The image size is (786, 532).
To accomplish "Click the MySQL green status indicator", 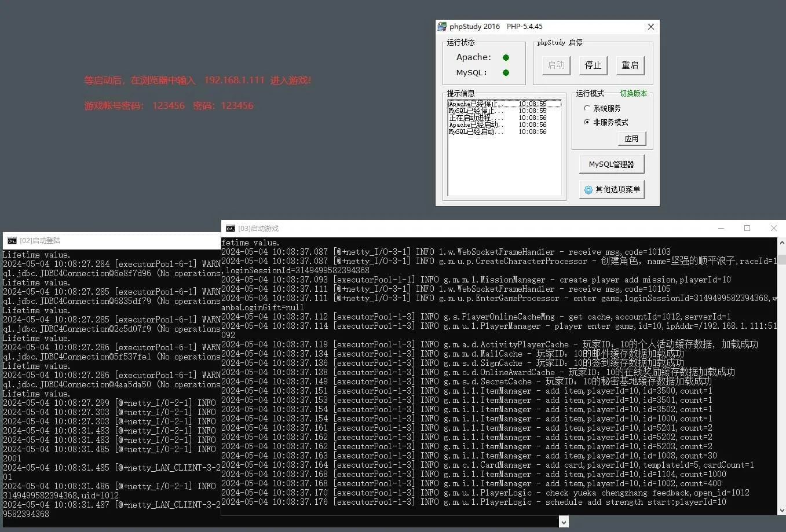I will pyautogui.click(x=506, y=72).
